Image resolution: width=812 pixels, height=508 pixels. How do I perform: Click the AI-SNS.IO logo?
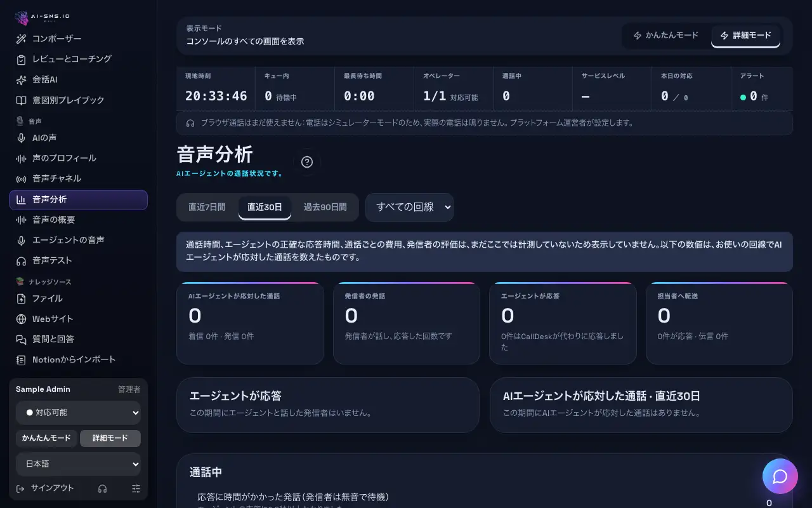coord(43,17)
